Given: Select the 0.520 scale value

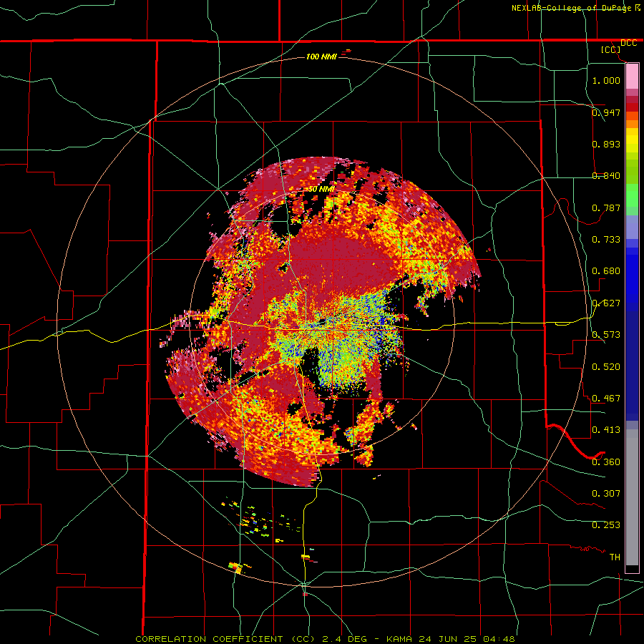Looking at the screenshot, I should 606,367.
